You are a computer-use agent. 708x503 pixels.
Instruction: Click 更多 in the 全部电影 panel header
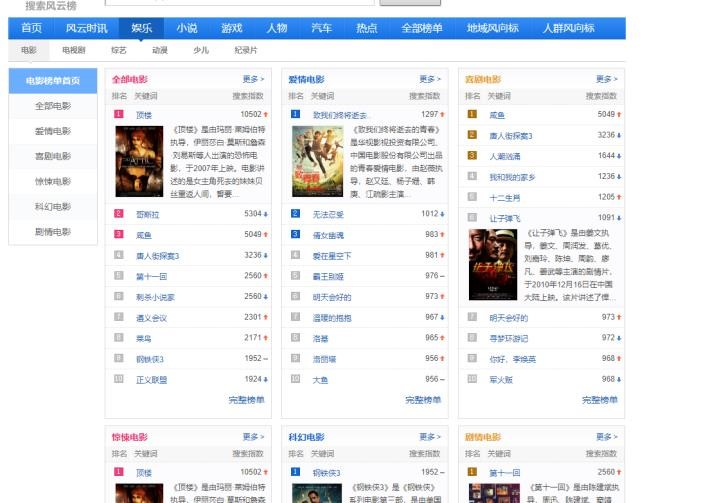click(253, 79)
